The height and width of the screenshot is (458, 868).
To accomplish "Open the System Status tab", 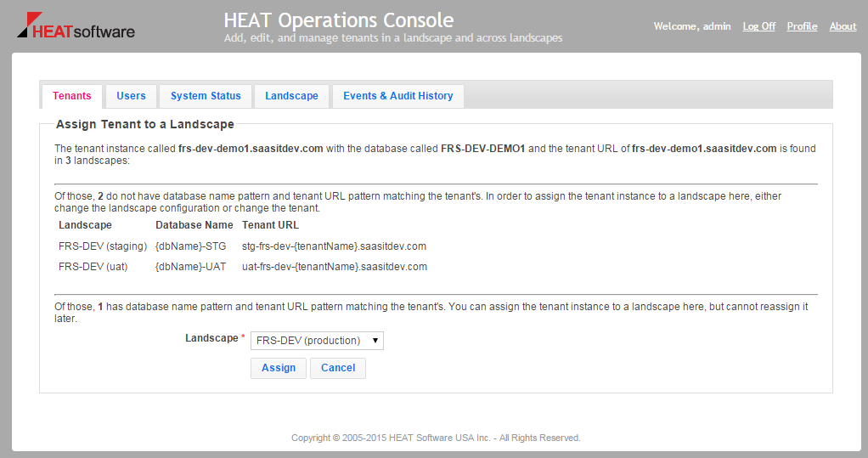I will (x=206, y=96).
